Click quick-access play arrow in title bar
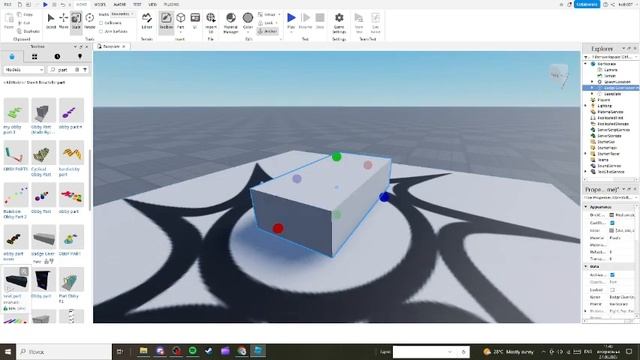The image size is (640, 360). [45, 4]
